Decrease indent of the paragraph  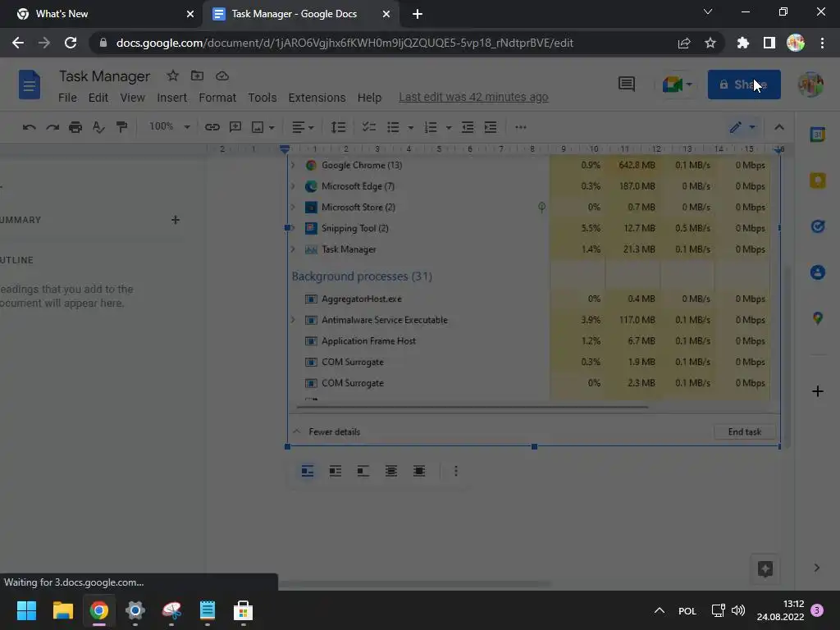[x=468, y=127]
